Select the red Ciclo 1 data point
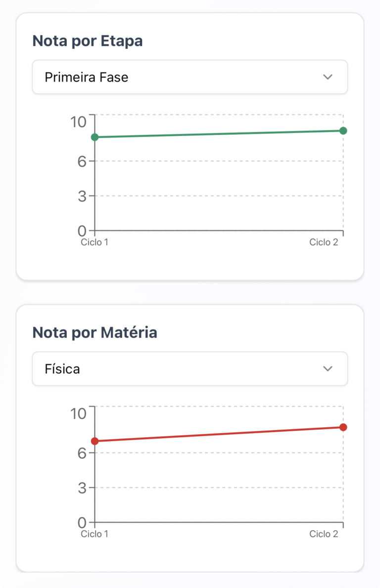 95,441
